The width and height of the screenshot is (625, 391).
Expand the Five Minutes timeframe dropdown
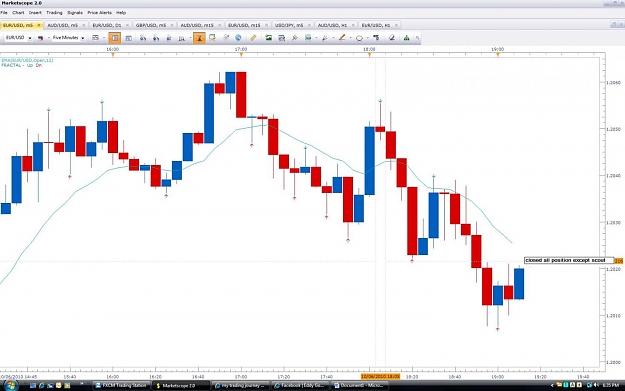(x=83, y=38)
